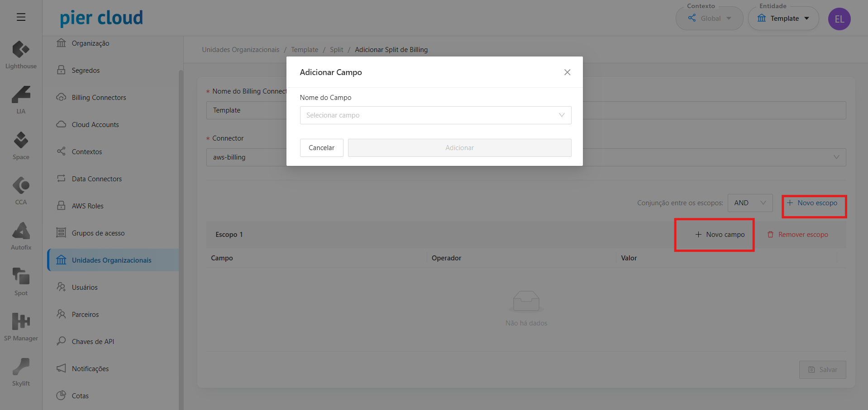Viewport: 868px width, 410px height.
Task: Open the Global context dropdown
Action: pos(709,19)
